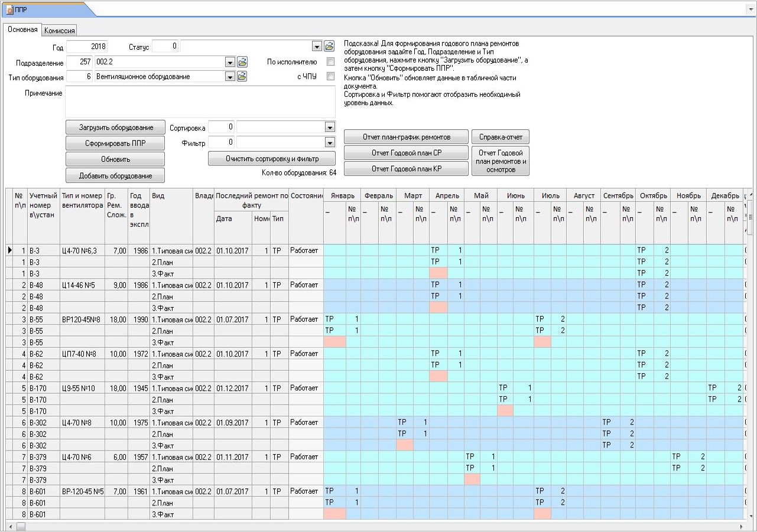The width and height of the screenshot is (757, 532).
Task: Click the date cell 01.12.2017
Action: [233, 388]
